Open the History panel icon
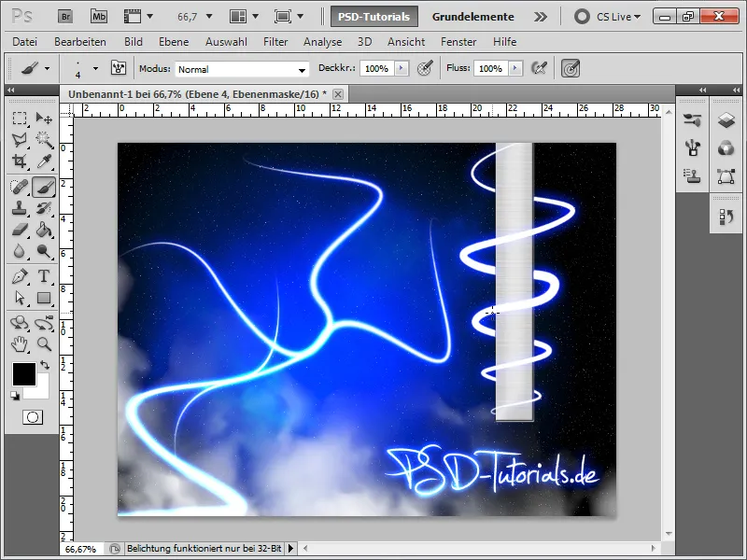 tap(726, 217)
